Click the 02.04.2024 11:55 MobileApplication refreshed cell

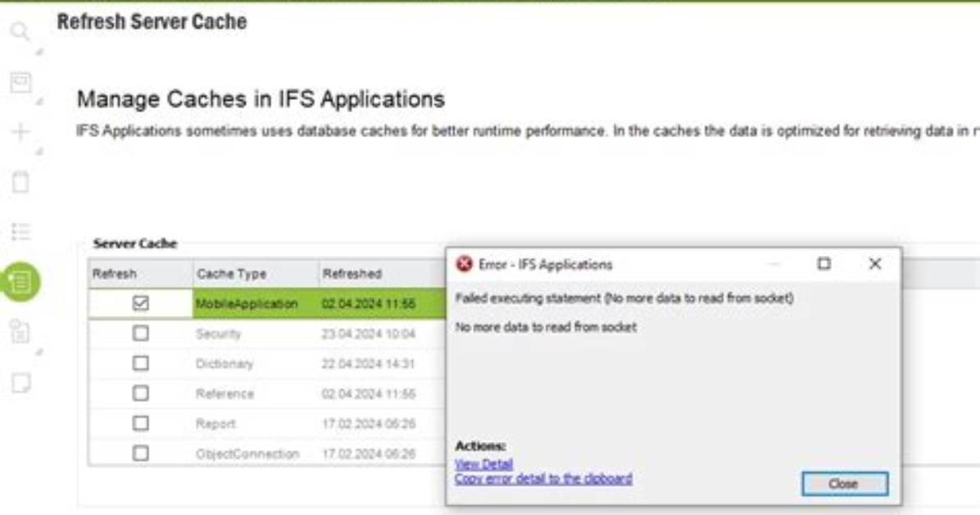(383, 303)
